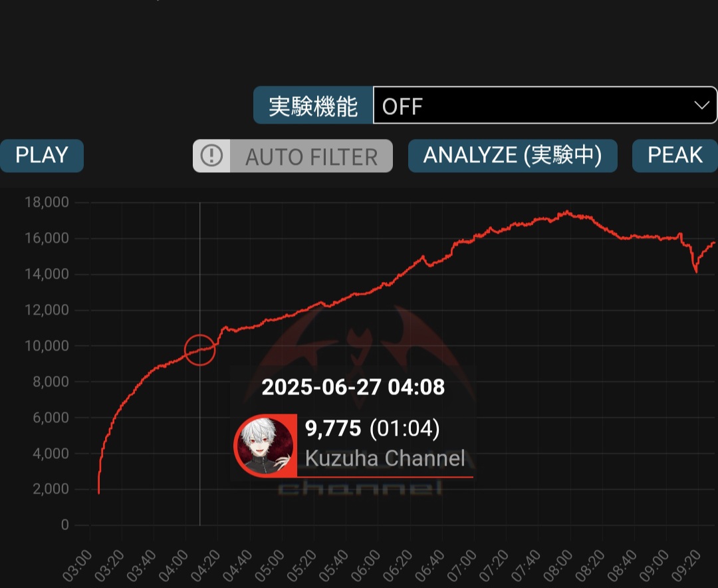718x588 pixels.
Task: Click the 07:00 x-axis label
Action: click(x=461, y=566)
